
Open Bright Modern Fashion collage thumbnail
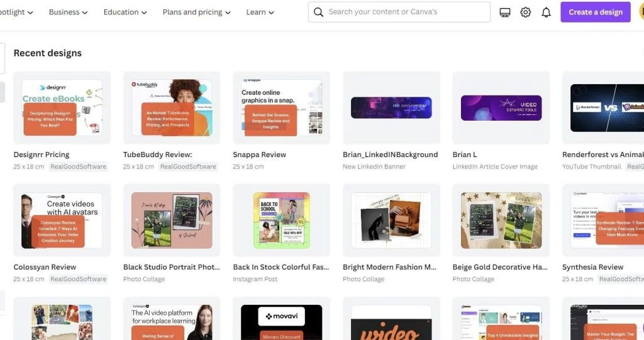pyautogui.click(x=391, y=220)
